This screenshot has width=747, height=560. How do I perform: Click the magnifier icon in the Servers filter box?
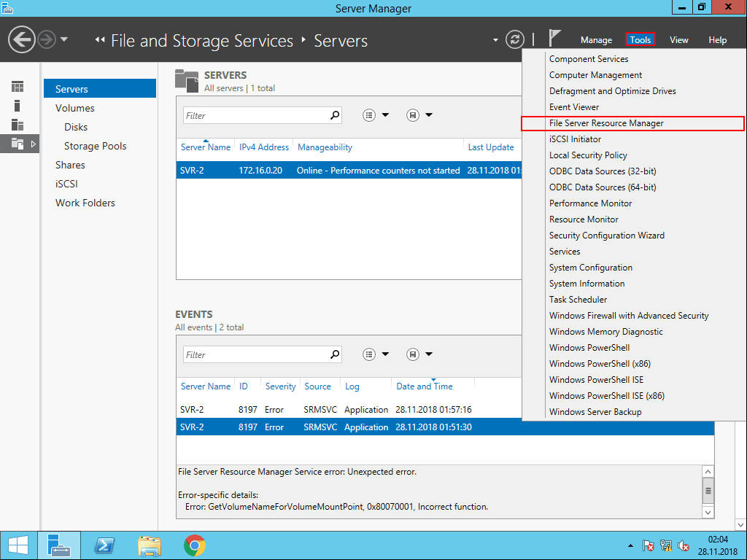335,114
